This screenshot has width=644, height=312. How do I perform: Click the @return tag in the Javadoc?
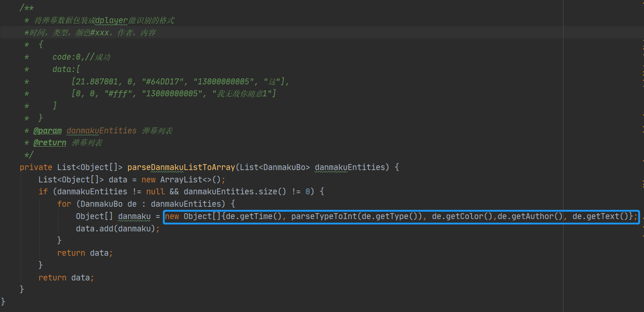(x=50, y=142)
